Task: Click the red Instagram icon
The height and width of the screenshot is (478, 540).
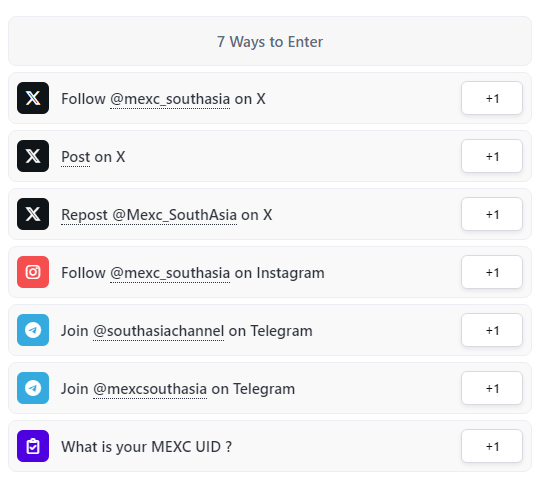Action: pyautogui.click(x=33, y=272)
